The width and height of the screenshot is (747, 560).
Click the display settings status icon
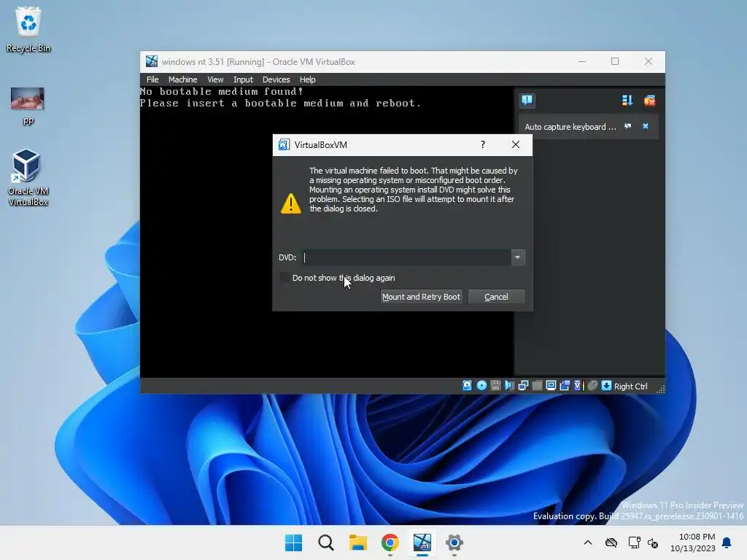[551, 386]
